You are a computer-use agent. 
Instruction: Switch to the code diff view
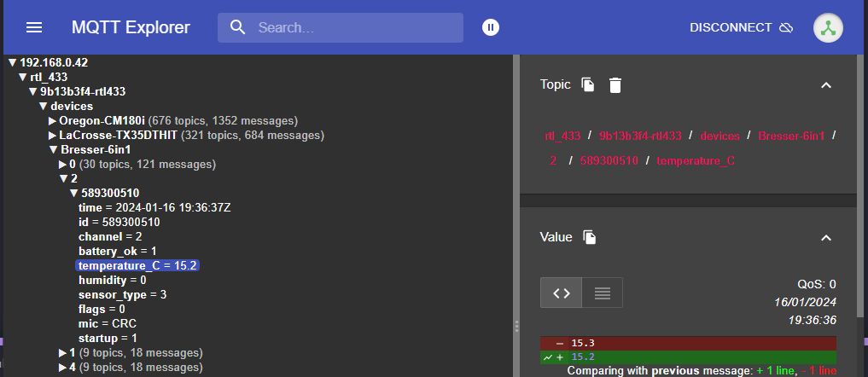[x=561, y=293]
